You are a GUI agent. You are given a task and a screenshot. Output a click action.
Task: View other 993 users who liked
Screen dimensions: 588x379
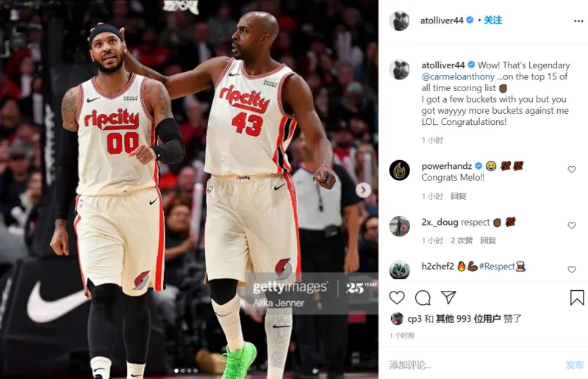click(x=468, y=319)
